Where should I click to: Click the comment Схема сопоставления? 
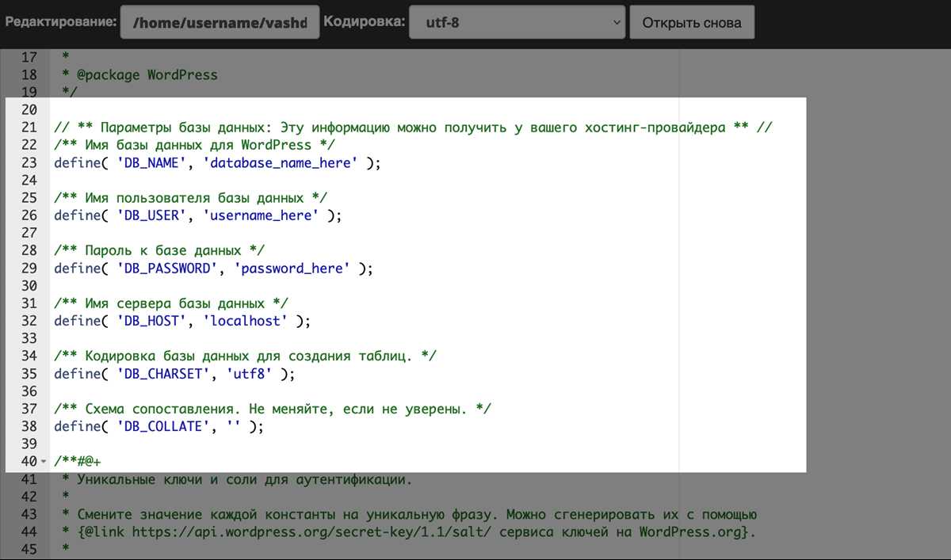(273, 409)
